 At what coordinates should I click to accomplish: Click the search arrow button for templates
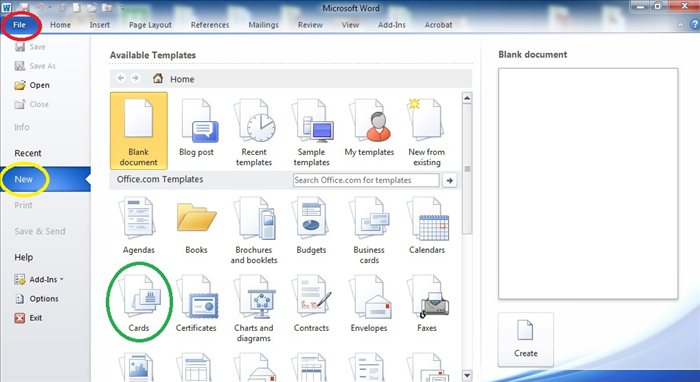(x=450, y=180)
